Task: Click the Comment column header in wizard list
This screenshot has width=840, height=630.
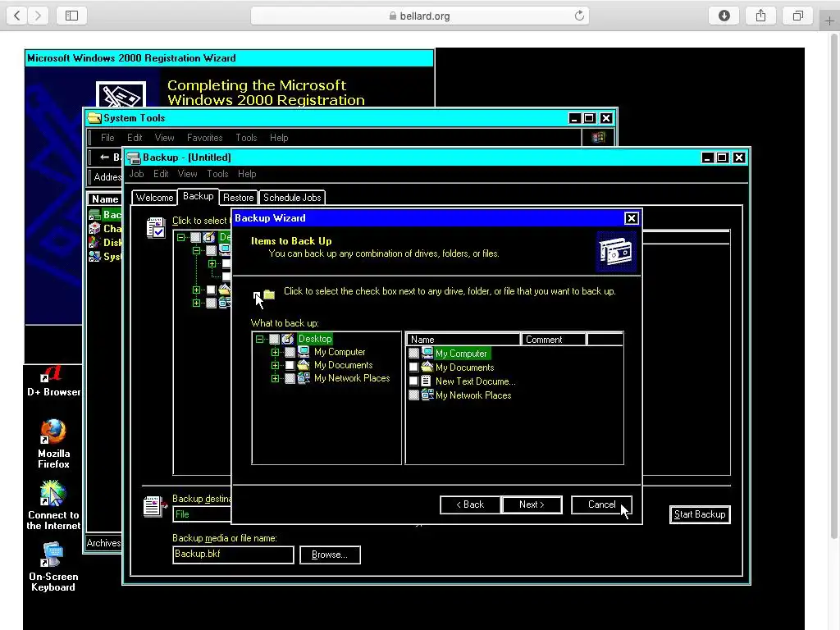Action: click(553, 340)
